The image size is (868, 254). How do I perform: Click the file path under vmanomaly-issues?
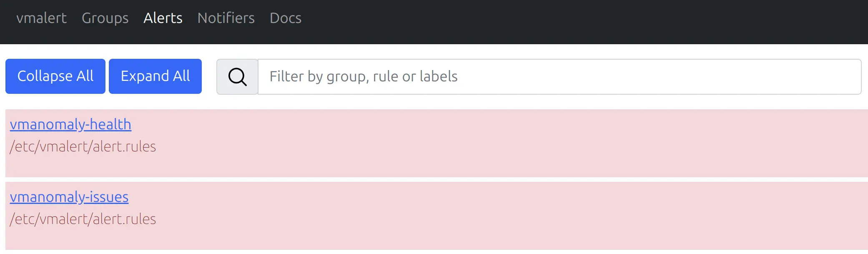click(83, 219)
